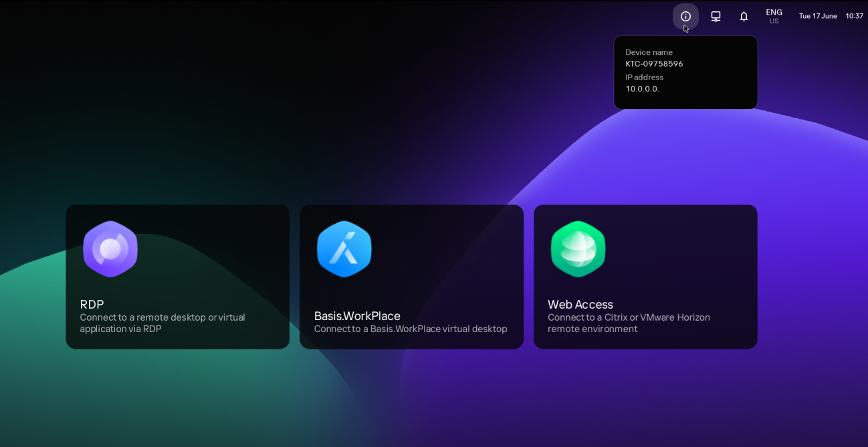
Task: Open the network connection icon in top bar
Action: point(716,16)
